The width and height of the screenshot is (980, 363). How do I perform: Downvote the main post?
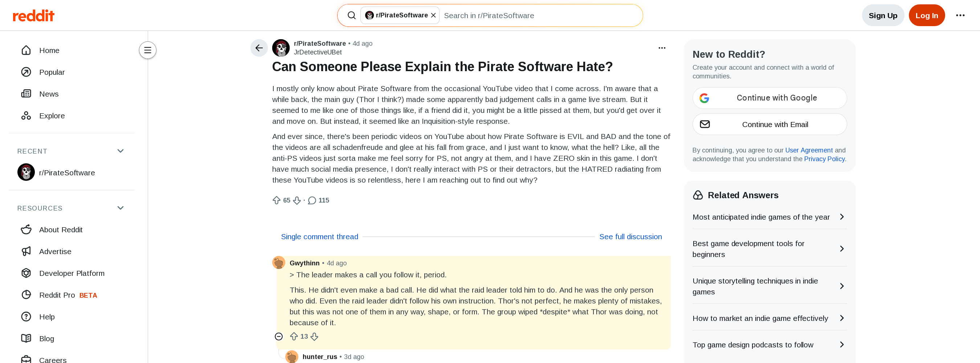(297, 200)
